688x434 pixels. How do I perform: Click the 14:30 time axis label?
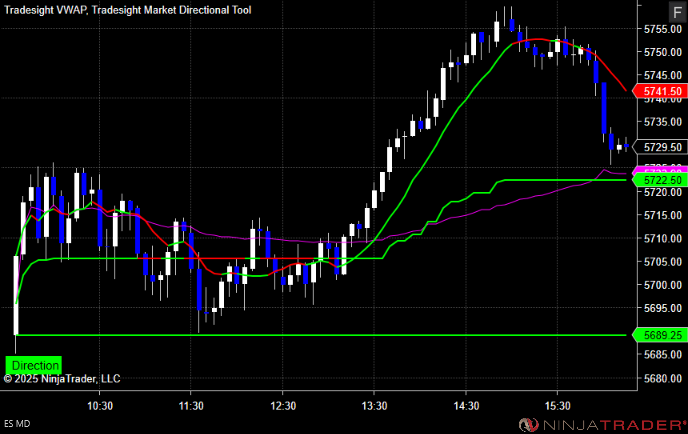[x=466, y=406]
